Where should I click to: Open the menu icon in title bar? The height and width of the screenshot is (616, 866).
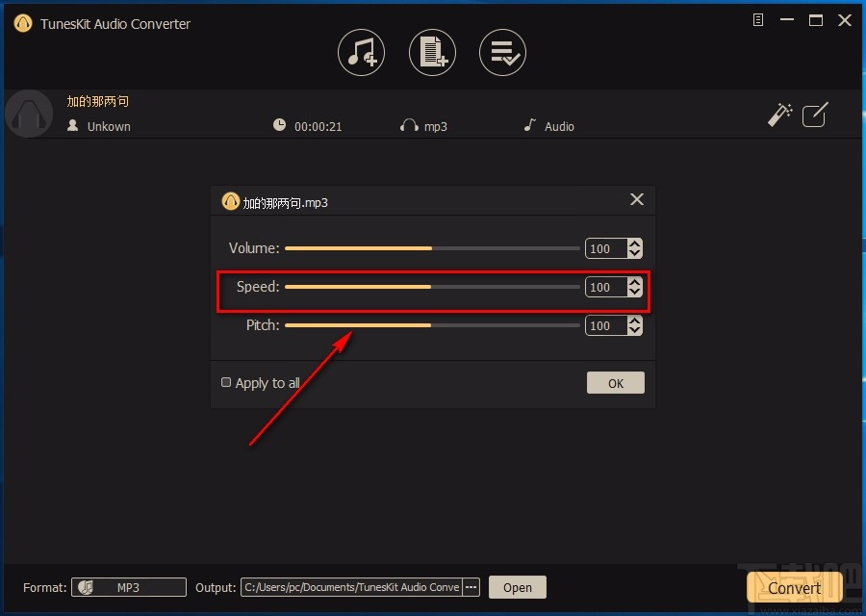[x=758, y=20]
